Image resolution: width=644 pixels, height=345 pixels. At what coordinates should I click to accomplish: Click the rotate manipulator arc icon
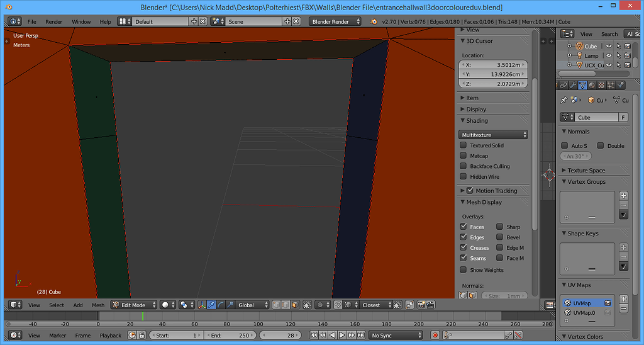click(221, 305)
